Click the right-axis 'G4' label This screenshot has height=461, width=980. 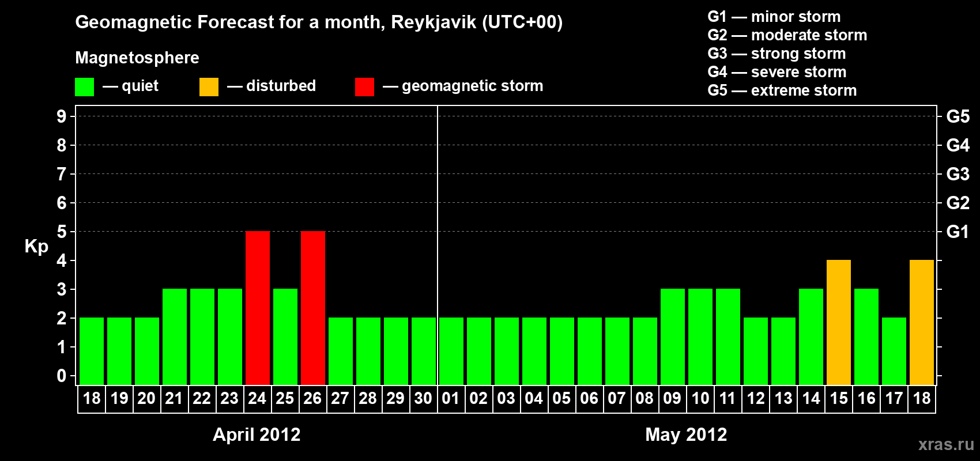pos(958,145)
